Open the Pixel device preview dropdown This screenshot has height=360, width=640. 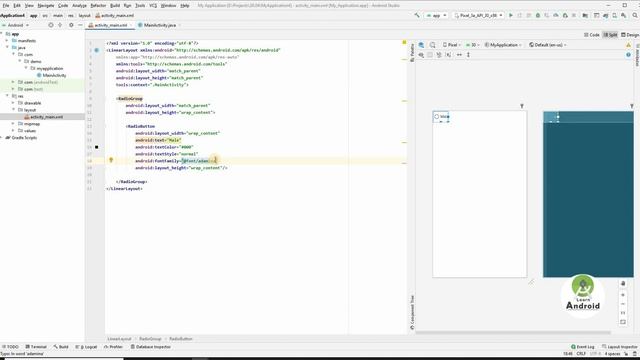tap(452, 45)
